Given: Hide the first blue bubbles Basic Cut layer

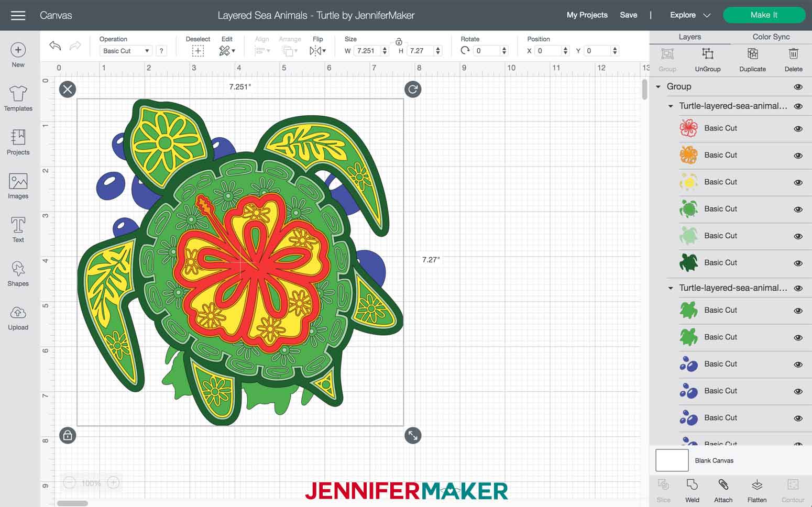Looking at the screenshot, I should [x=798, y=365].
